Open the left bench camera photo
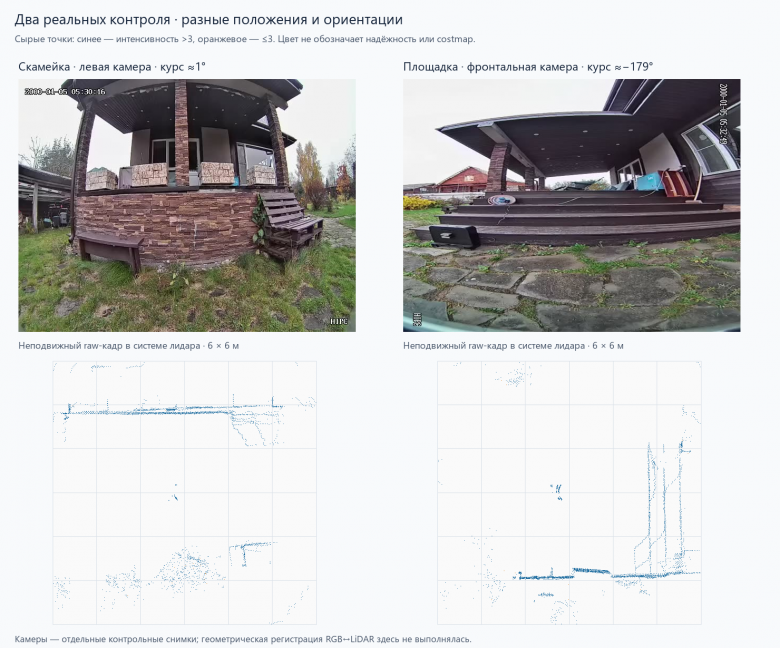The height and width of the screenshot is (648, 780). (187, 205)
